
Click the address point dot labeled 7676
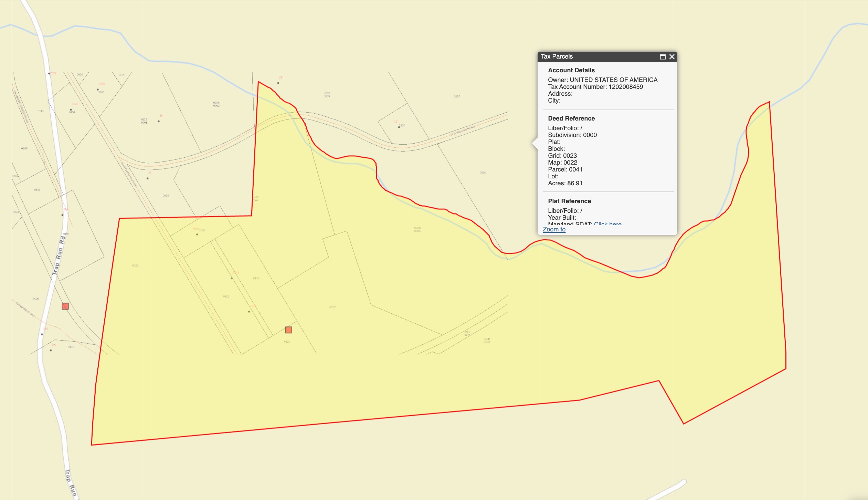pos(71,110)
